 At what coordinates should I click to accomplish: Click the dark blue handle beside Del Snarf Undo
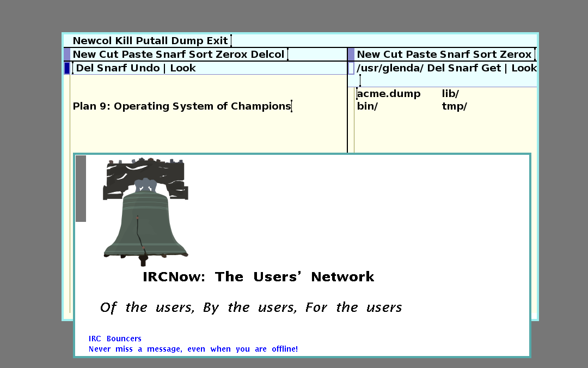67,68
